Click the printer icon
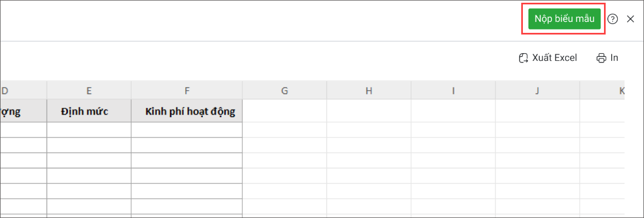 (601, 58)
